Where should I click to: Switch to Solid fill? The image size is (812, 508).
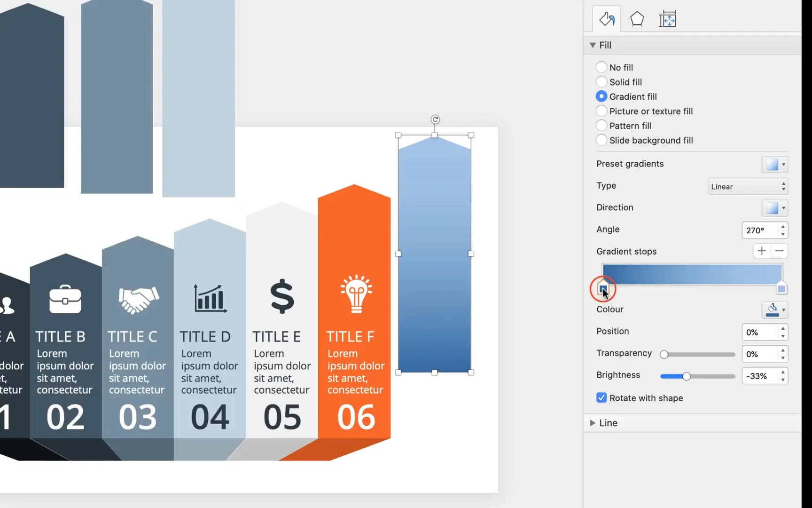601,81
